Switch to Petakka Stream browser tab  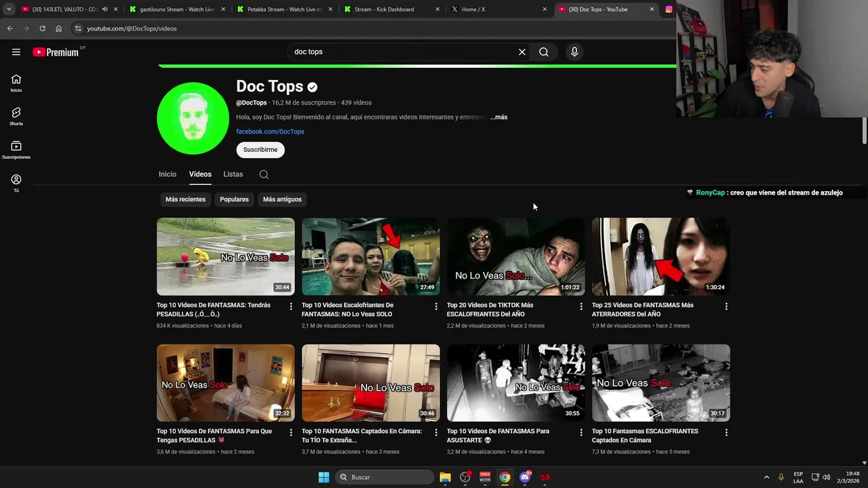[285, 9]
